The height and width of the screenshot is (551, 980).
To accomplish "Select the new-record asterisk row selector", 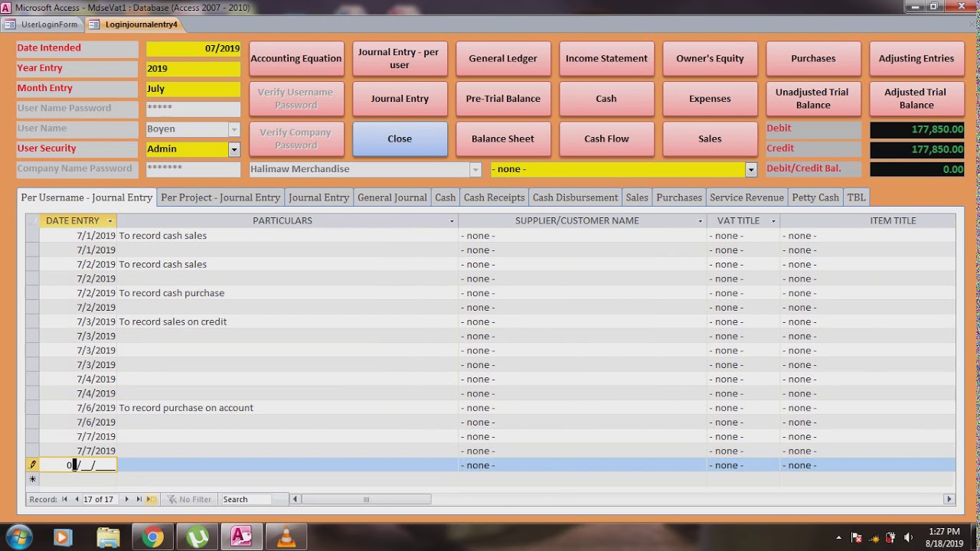I will click(32, 480).
